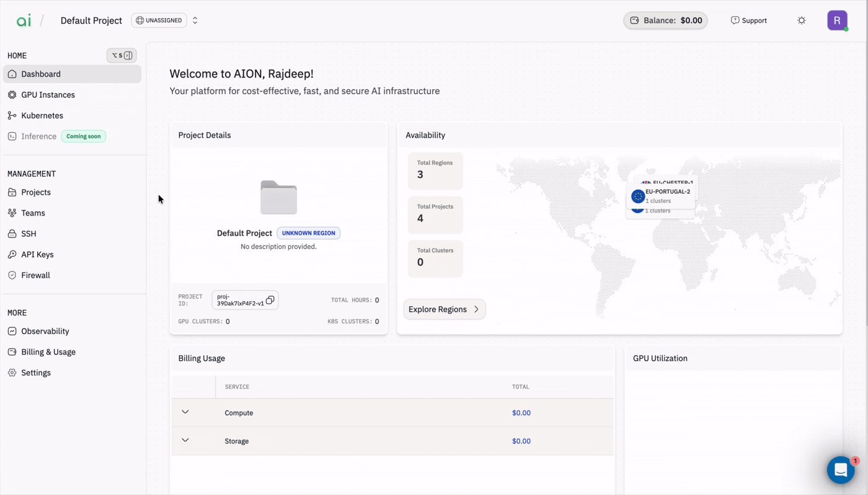The width and height of the screenshot is (868, 495).
Task: Click the SERVICE column header
Action: [x=237, y=387]
